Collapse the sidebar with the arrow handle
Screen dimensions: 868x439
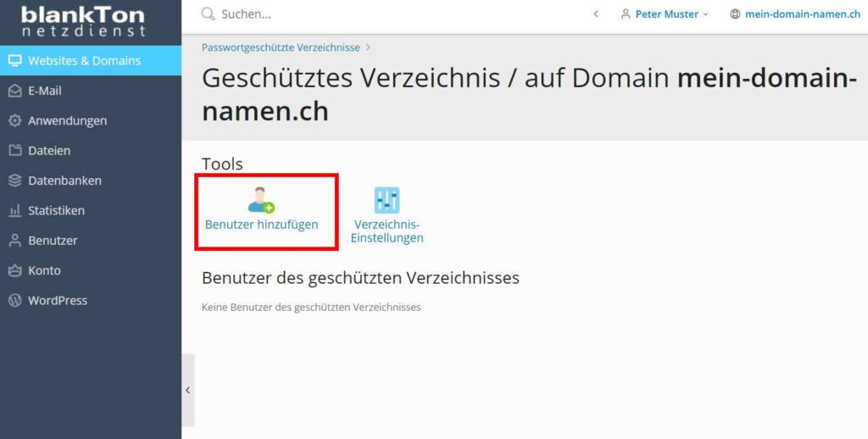(x=187, y=390)
